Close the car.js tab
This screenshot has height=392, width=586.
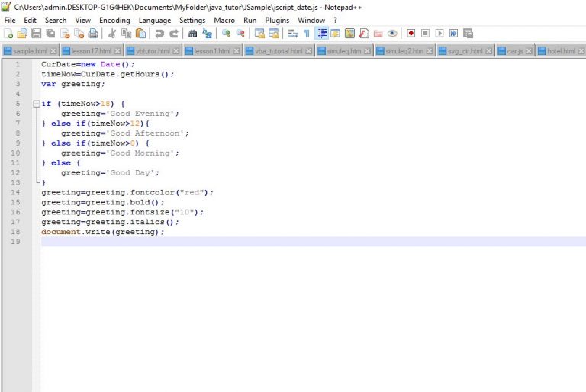(529, 51)
